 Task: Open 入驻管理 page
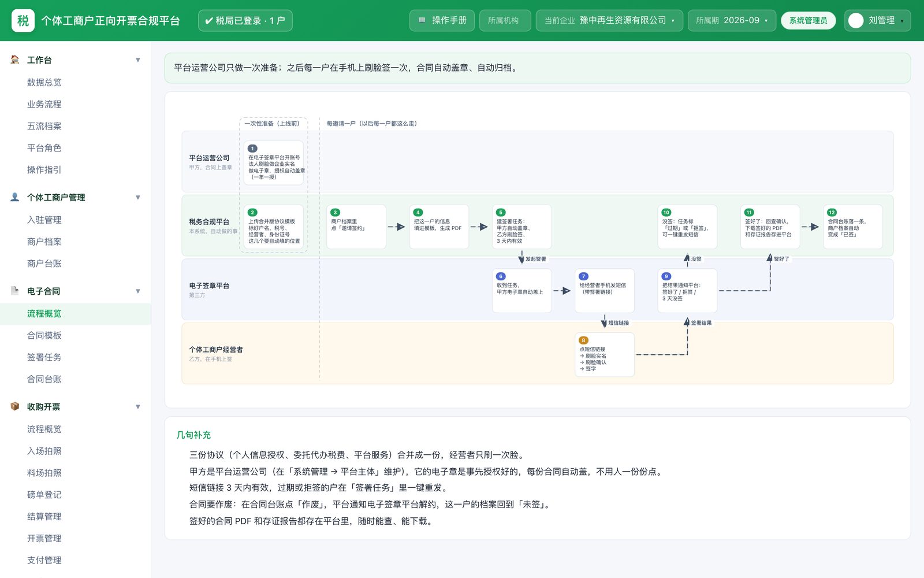coord(75,220)
